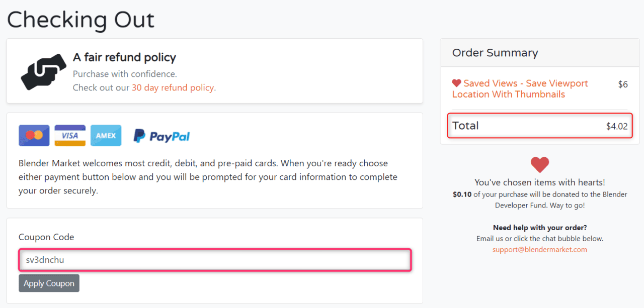Click the PayPal logo
644x308 pixels.
pos(162,136)
